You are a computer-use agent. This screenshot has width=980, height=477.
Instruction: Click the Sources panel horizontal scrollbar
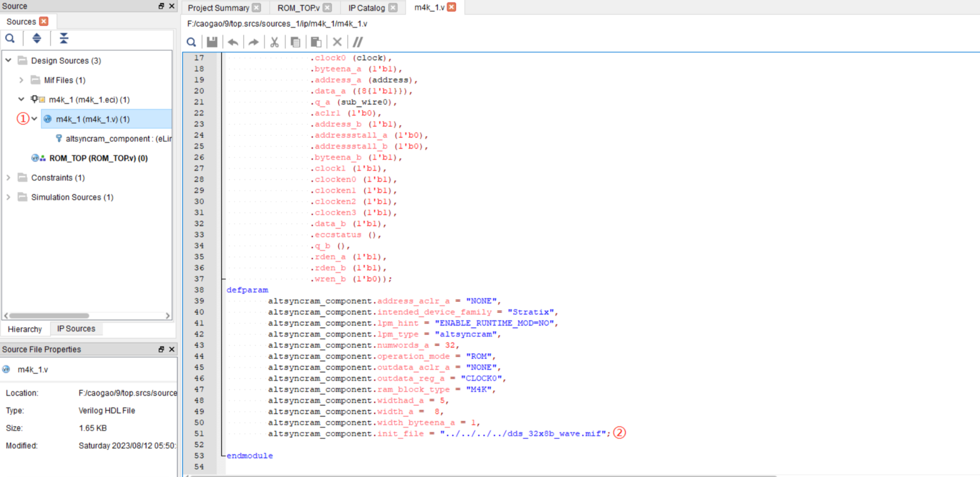[49, 315]
